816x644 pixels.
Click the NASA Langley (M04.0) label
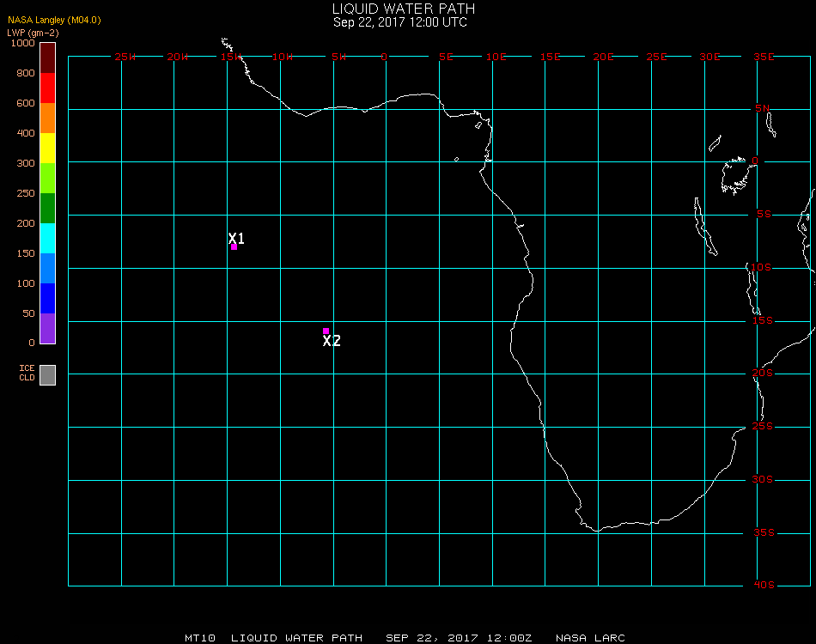(x=55, y=21)
